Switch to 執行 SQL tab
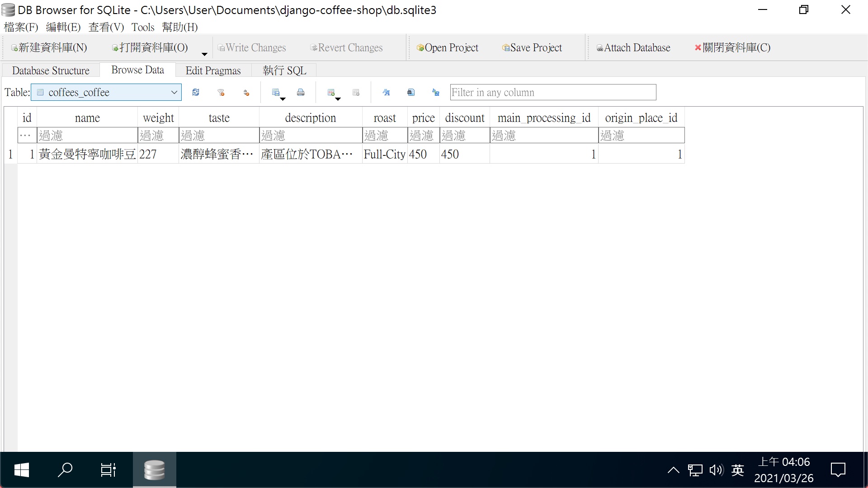The height and width of the screenshot is (488, 868). pyautogui.click(x=284, y=70)
